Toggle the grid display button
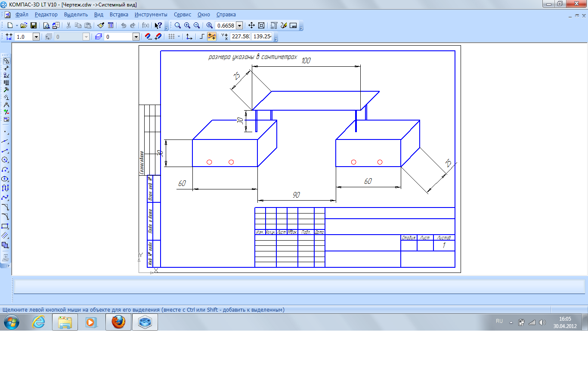This screenshot has height=384, width=588. click(x=171, y=37)
